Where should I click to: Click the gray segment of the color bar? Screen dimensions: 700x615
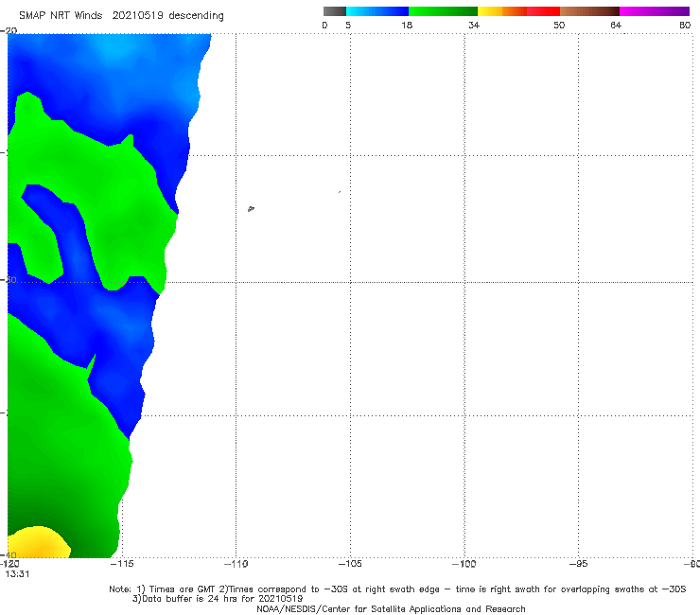click(x=334, y=11)
